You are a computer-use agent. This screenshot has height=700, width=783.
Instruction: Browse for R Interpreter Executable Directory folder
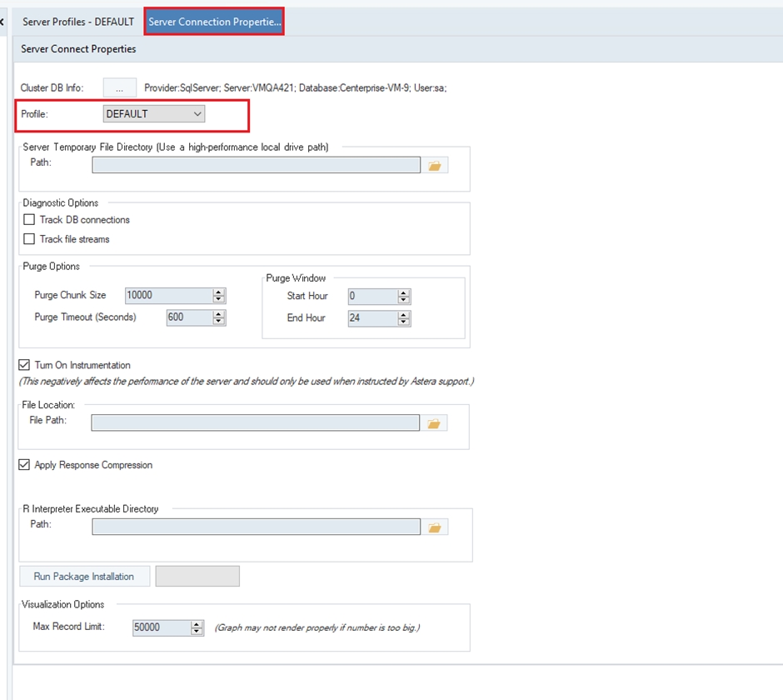tap(434, 527)
